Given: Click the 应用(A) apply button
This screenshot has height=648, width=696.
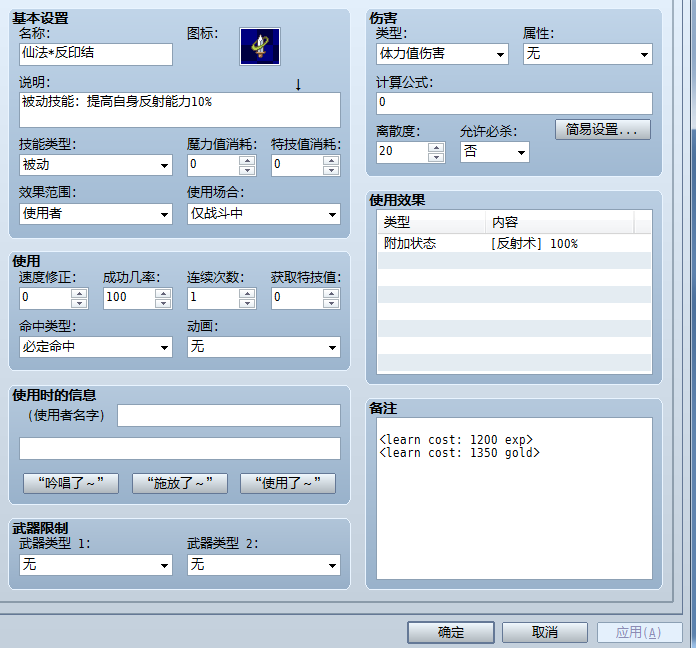Looking at the screenshot, I should tap(640, 632).
